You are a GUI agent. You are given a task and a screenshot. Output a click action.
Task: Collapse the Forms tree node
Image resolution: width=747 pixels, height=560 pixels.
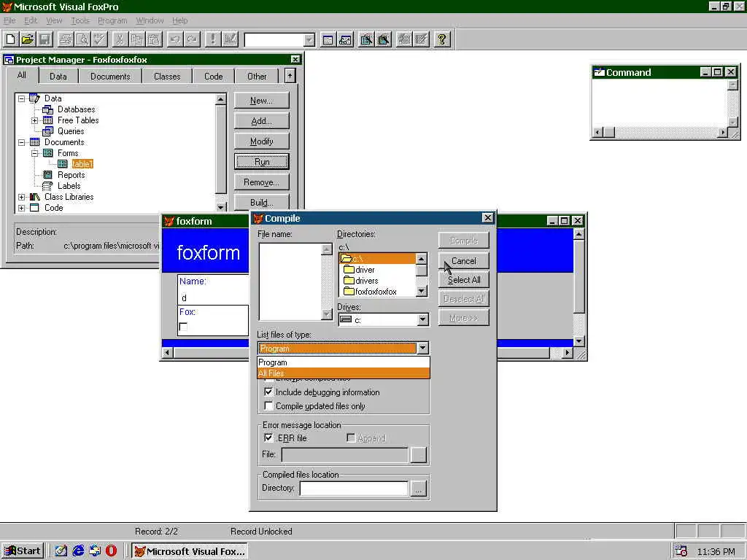[x=35, y=153]
